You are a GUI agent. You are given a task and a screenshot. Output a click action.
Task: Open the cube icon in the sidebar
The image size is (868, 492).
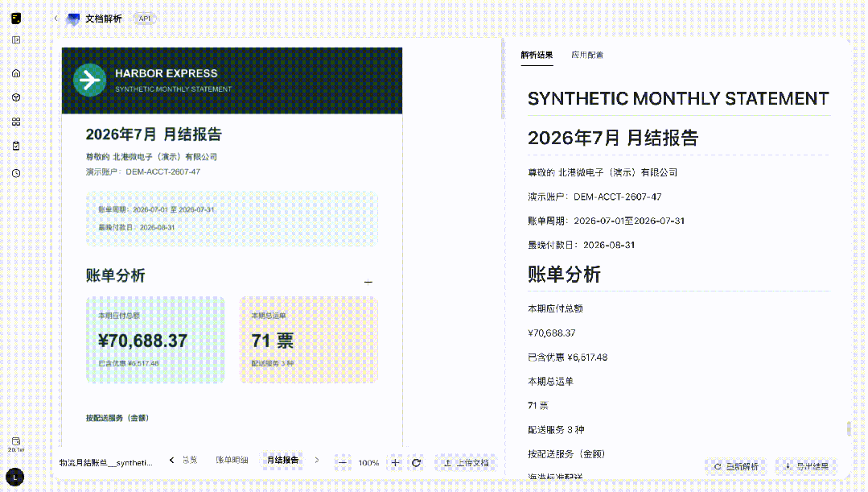(x=16, y=97)
